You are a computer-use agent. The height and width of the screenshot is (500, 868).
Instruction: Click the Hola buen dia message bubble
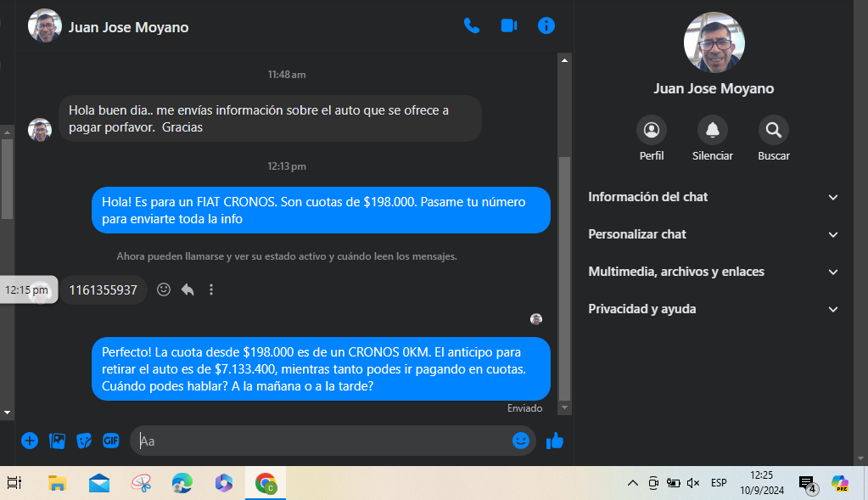pos(270,119)
